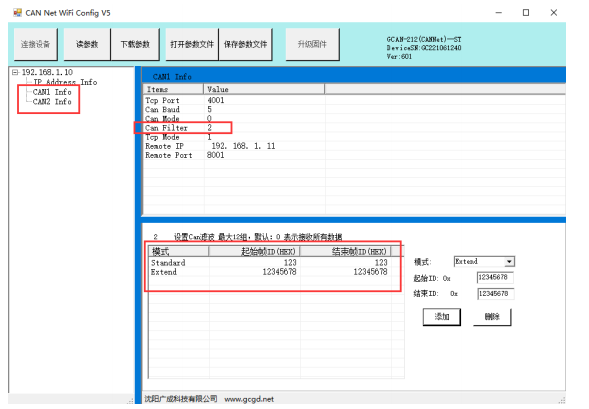Click the 添加 add filter button

442,317
